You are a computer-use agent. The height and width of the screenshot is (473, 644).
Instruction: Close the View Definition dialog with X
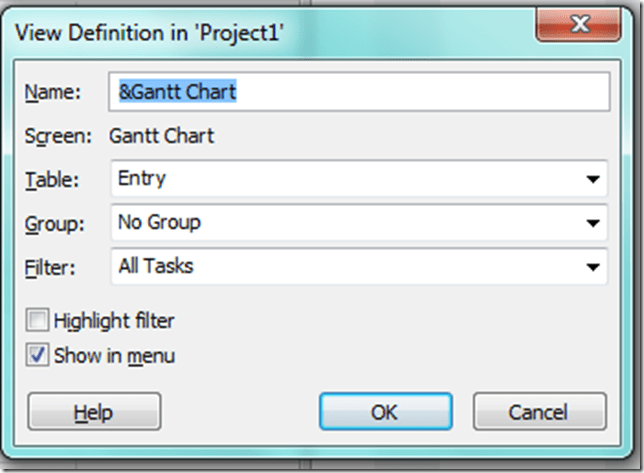click(x=577, y=24)
